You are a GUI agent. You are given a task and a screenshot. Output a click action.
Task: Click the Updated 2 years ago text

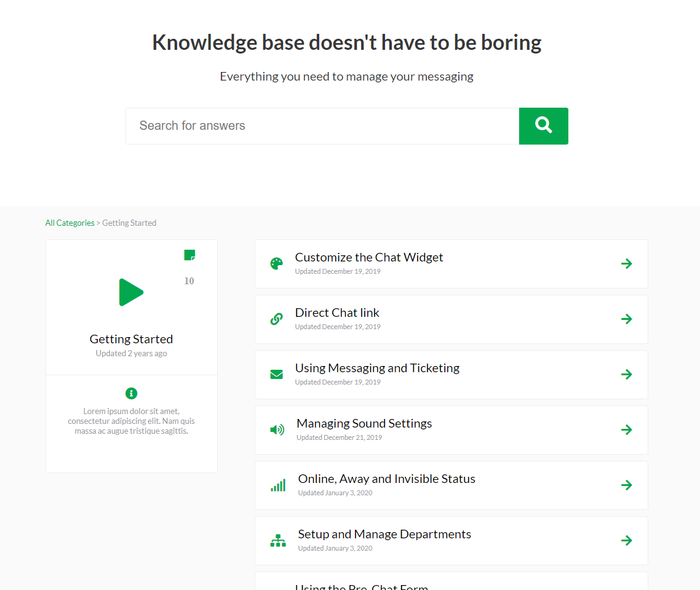coord(131,353)
